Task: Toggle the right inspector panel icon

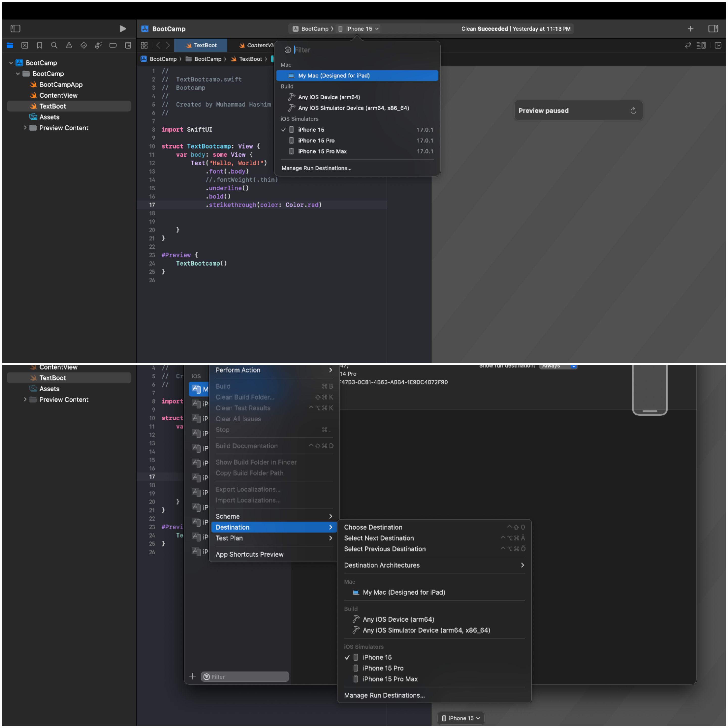Action: tap(713, 29)
